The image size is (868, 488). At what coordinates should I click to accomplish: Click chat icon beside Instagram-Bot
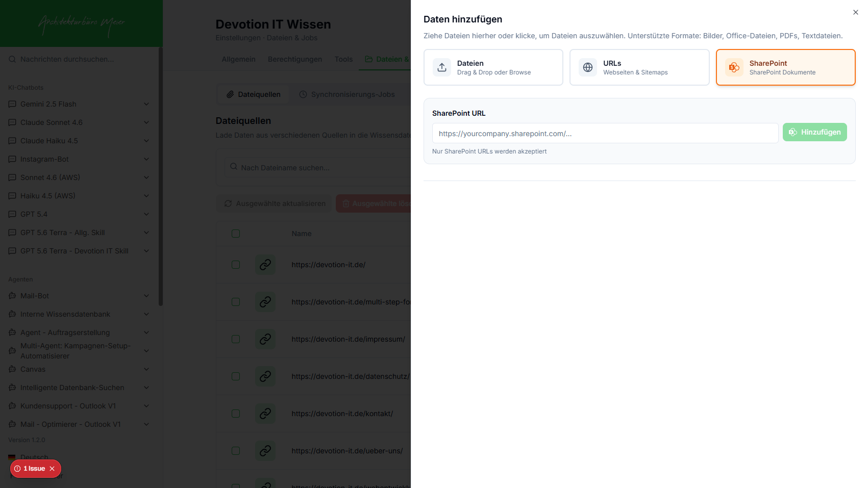12,159
